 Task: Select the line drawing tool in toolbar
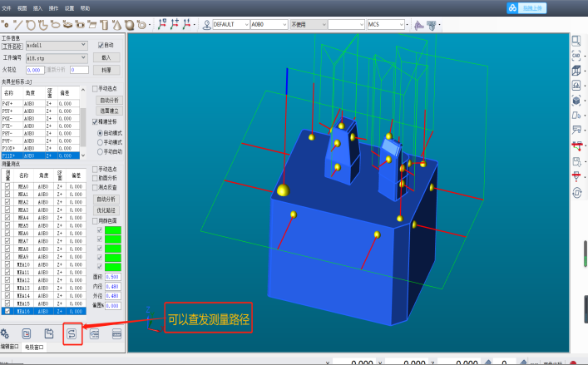[x=18, y=25]
